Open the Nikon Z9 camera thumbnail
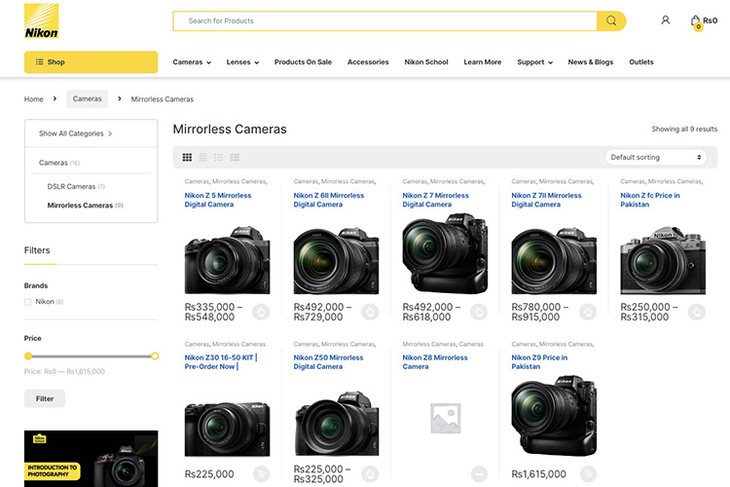 coord(554,416)
